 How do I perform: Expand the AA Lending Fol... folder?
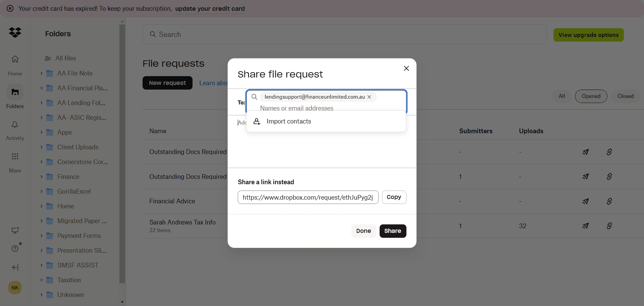(42, 103)
